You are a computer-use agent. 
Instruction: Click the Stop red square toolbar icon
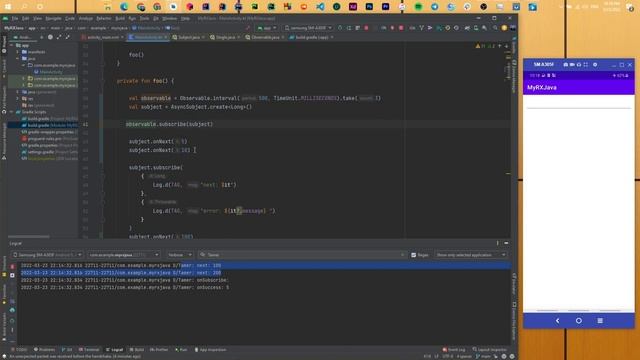point(401,28)
